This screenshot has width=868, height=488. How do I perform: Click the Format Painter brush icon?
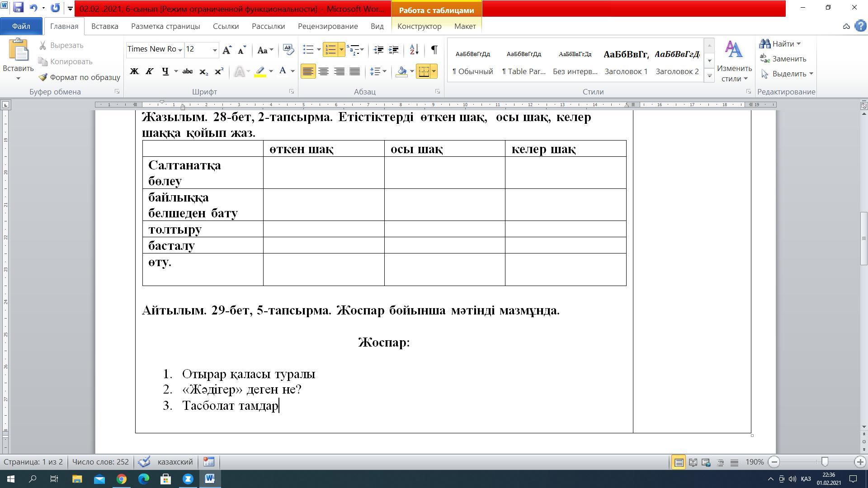[x=43, y=77]
